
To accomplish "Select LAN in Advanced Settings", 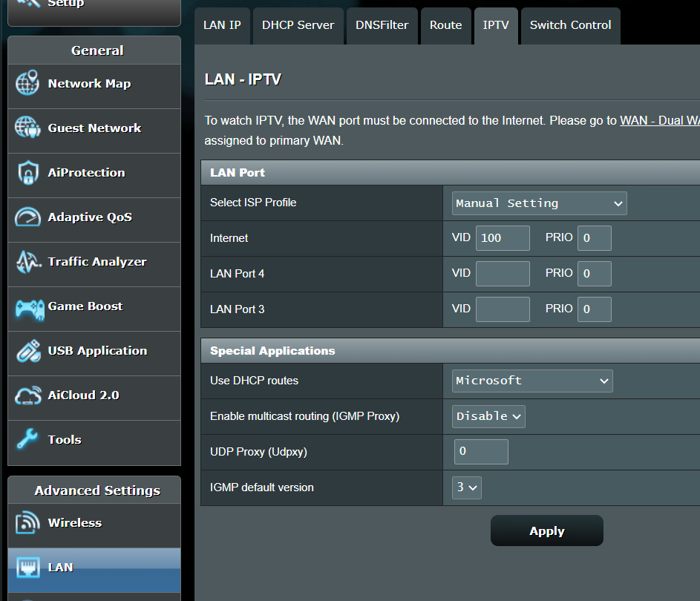I will (x=94, y=571).
